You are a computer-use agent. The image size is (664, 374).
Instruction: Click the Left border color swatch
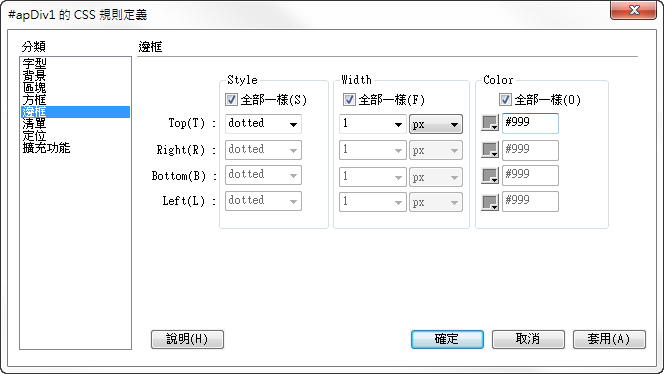(490, 202)
